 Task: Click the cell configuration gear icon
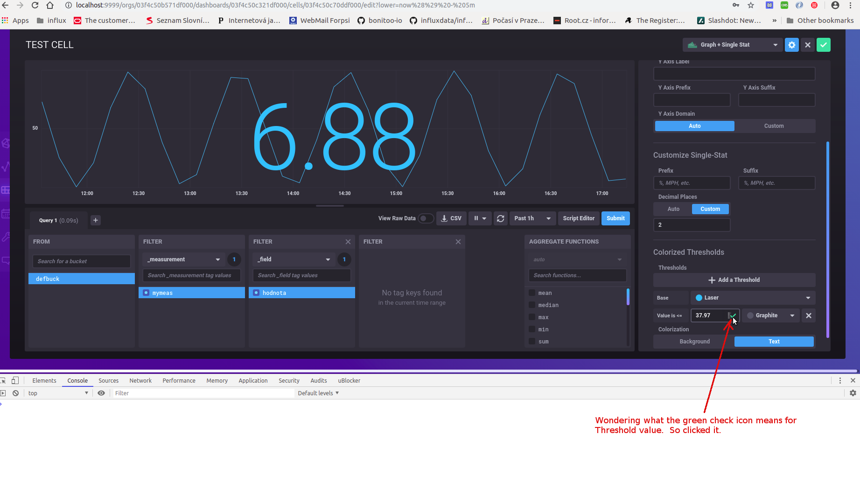[791, 45]
